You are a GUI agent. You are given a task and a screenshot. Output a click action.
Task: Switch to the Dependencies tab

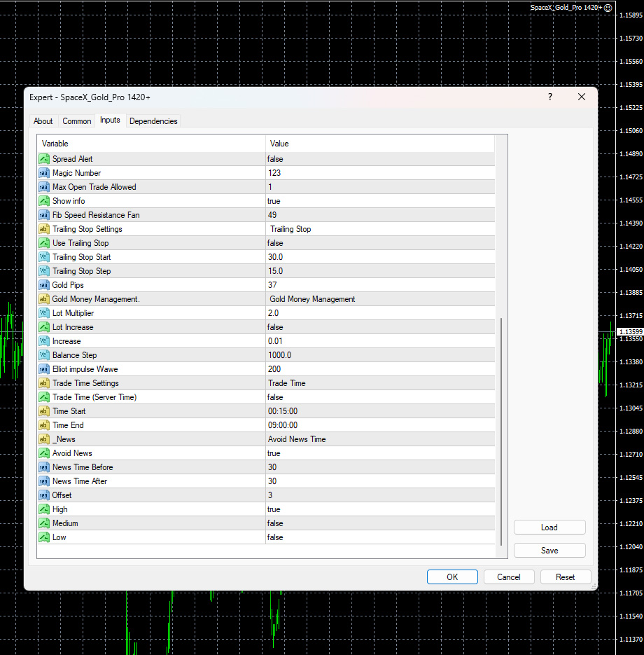(153, 121)
